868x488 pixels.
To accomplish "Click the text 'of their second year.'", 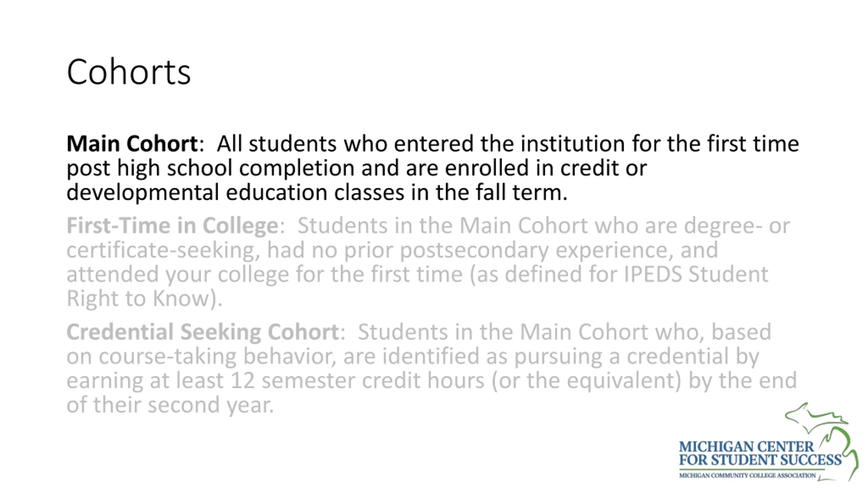I will (170, 405).
